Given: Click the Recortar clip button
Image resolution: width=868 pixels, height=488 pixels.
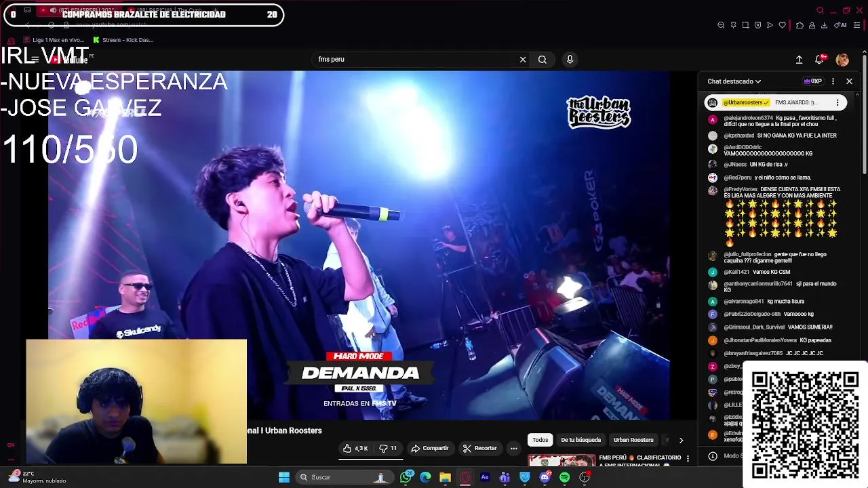Looking at the screenshot, I should click(480, 448).
